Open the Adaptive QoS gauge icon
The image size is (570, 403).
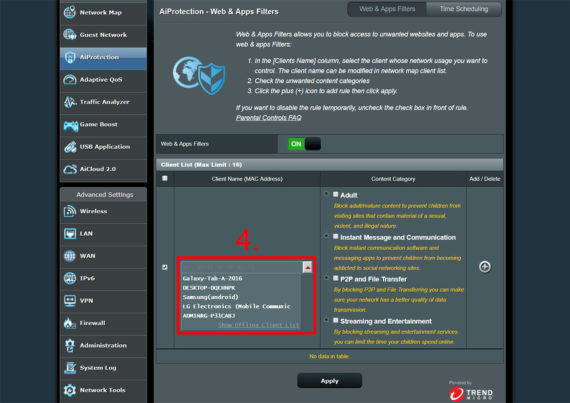[x=70, y=80]
